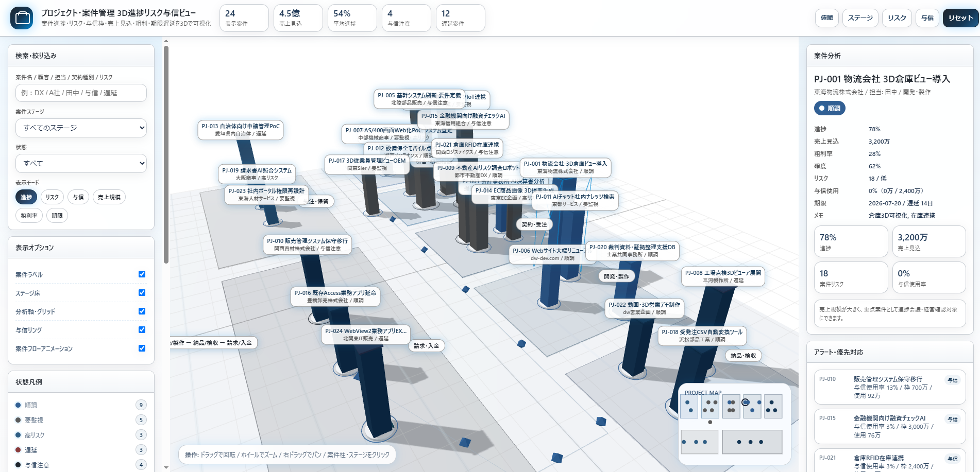The image size is (980, 472).
Task: Toggle 案件フローアニメーション checkbox
Action: [x=142, y=348]
